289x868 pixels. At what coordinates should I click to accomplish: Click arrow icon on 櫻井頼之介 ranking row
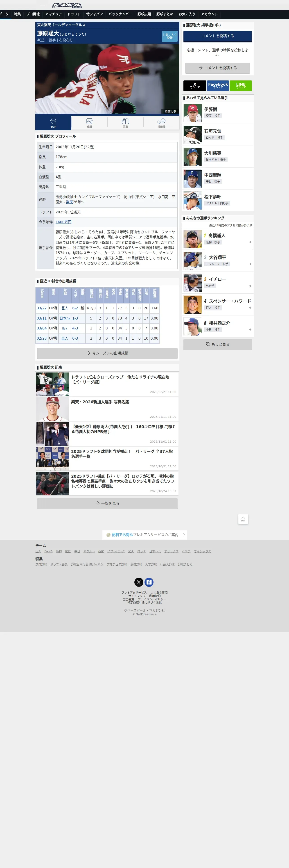[250, 329]
